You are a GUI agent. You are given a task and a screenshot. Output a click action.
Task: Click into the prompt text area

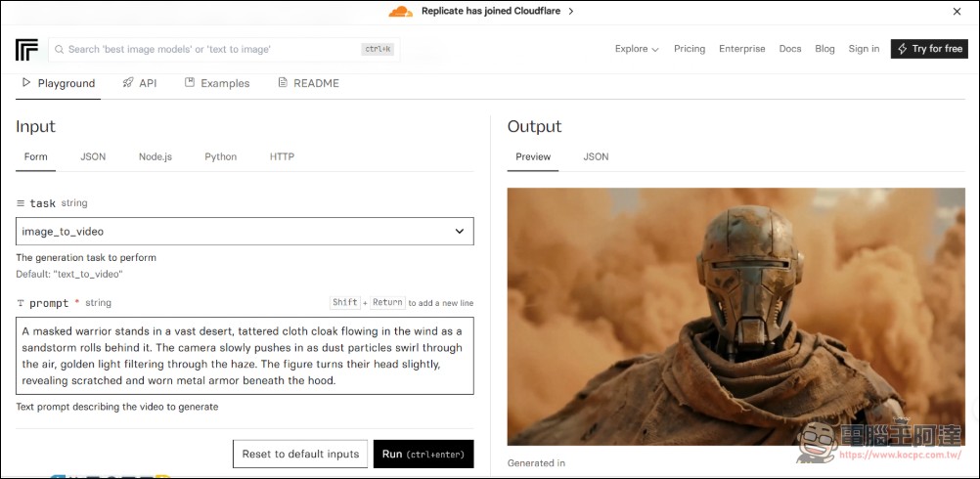[245, 356]
